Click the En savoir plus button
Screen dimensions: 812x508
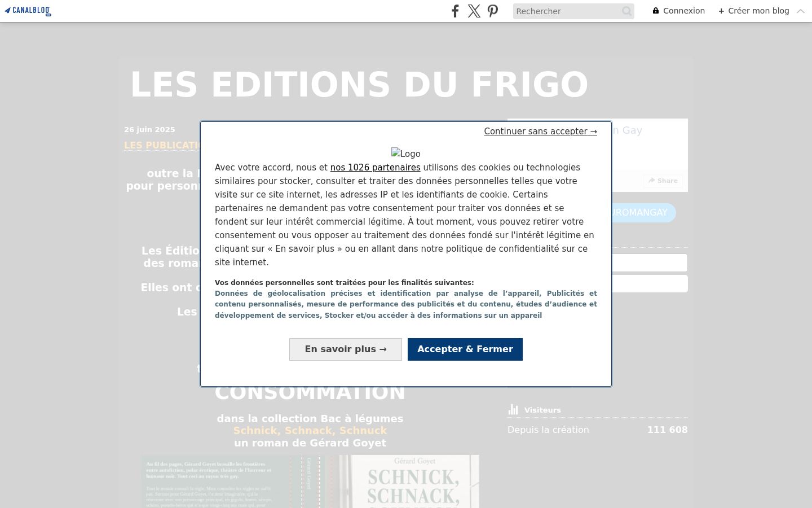[x=346, y=349]
